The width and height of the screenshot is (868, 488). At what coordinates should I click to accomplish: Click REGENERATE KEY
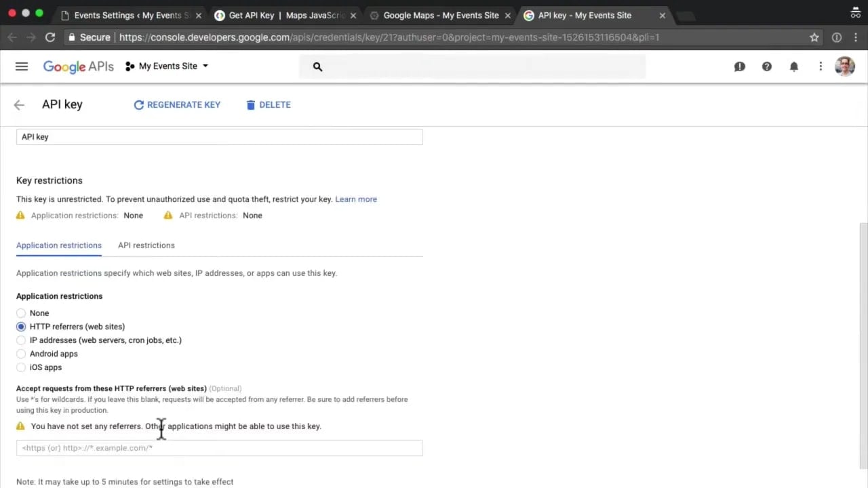point(177,104)
